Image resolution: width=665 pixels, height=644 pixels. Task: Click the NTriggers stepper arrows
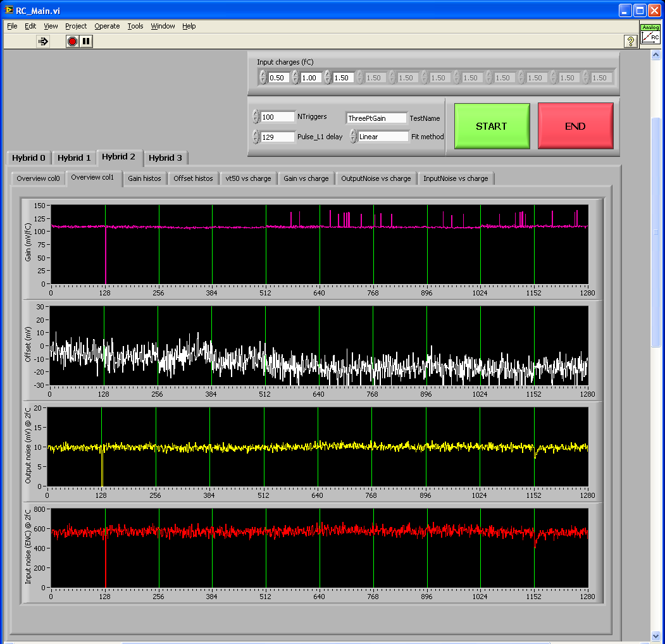[256, 117]
